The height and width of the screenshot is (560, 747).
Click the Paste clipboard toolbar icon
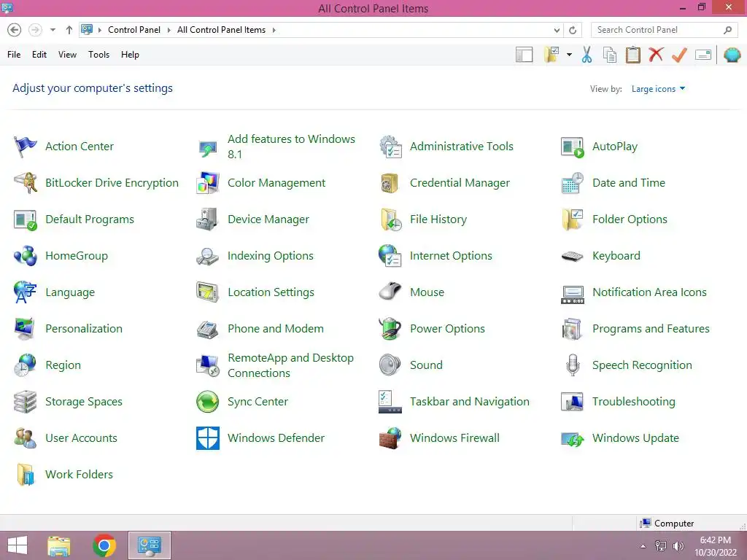pyautogui.click(x=632, y=55)
